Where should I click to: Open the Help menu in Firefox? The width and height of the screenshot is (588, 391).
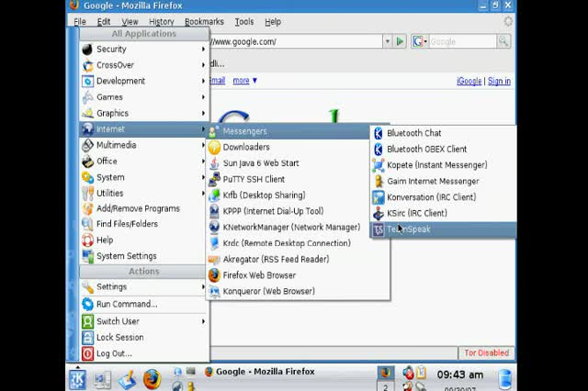tap(273, 22)
